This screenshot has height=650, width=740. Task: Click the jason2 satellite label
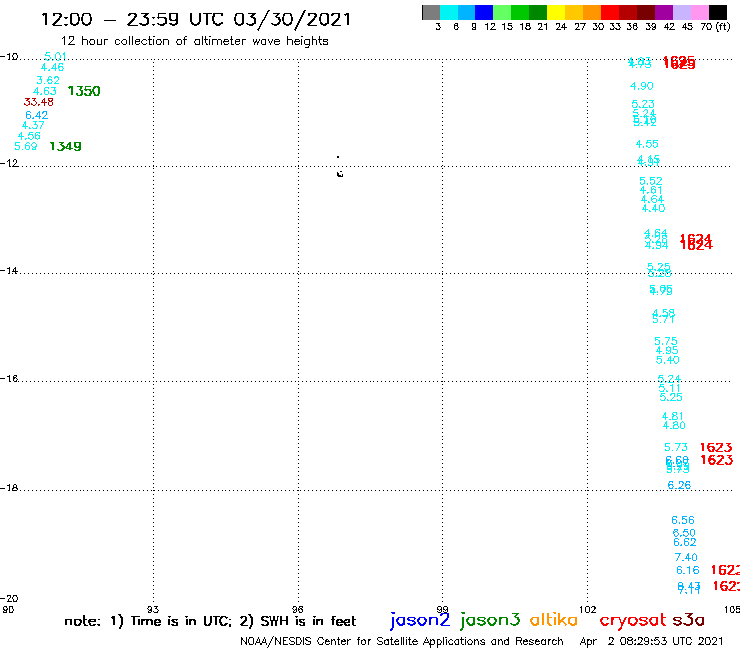pos(420,621)
